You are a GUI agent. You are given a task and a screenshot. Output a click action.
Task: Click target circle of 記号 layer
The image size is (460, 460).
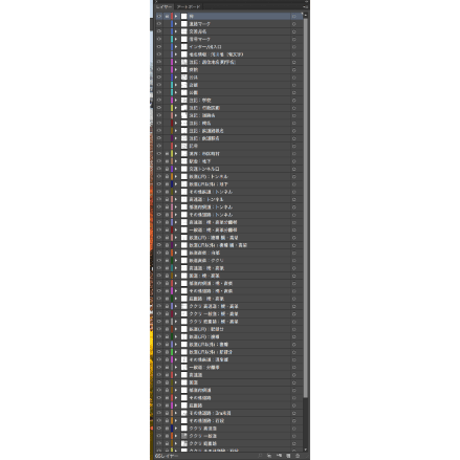click(x=294, y=146)
